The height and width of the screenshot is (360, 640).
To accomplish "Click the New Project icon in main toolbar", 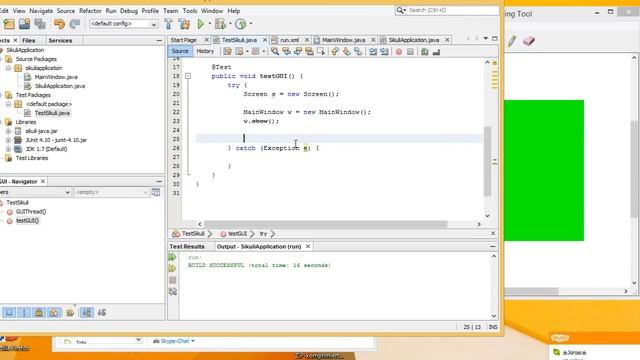I will click(9, 24).
